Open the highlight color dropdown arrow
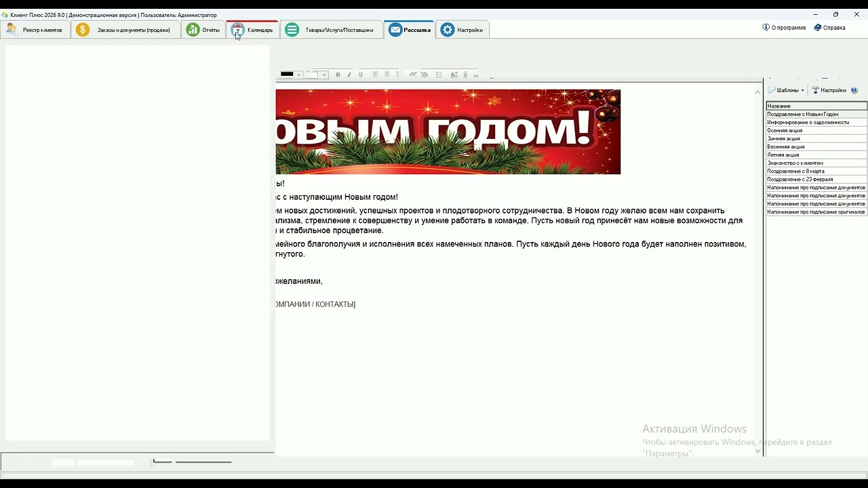 coord(324,75)
